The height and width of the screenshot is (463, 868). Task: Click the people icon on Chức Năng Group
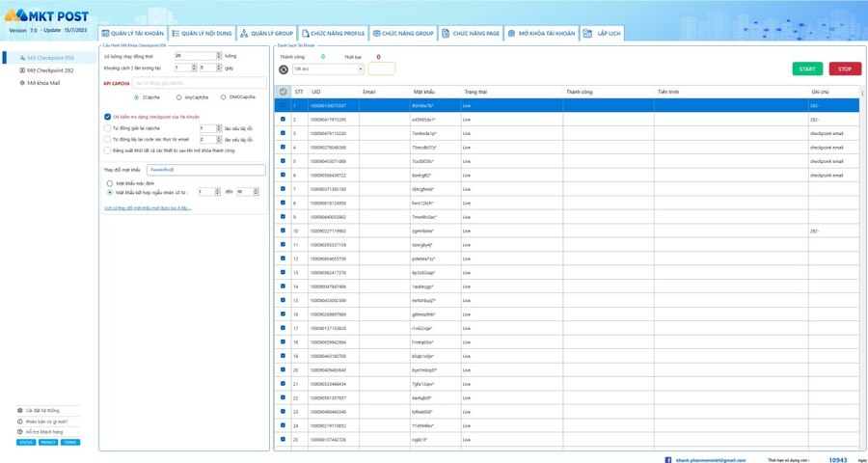tap(376, 33)
